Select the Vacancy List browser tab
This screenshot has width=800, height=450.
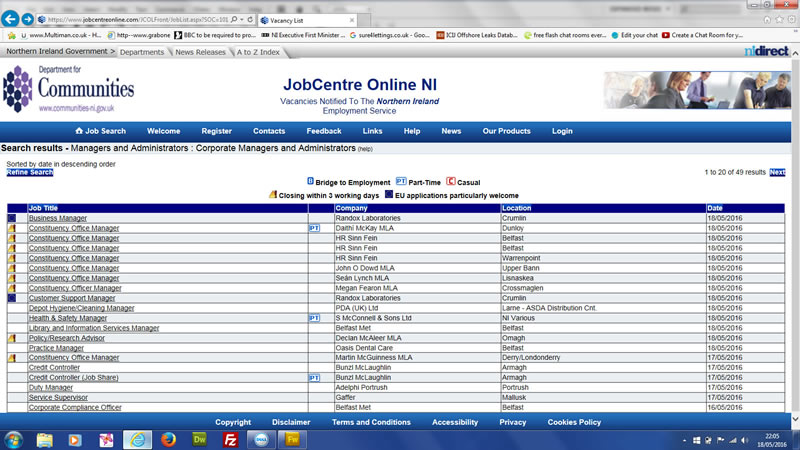click(308, 20)
